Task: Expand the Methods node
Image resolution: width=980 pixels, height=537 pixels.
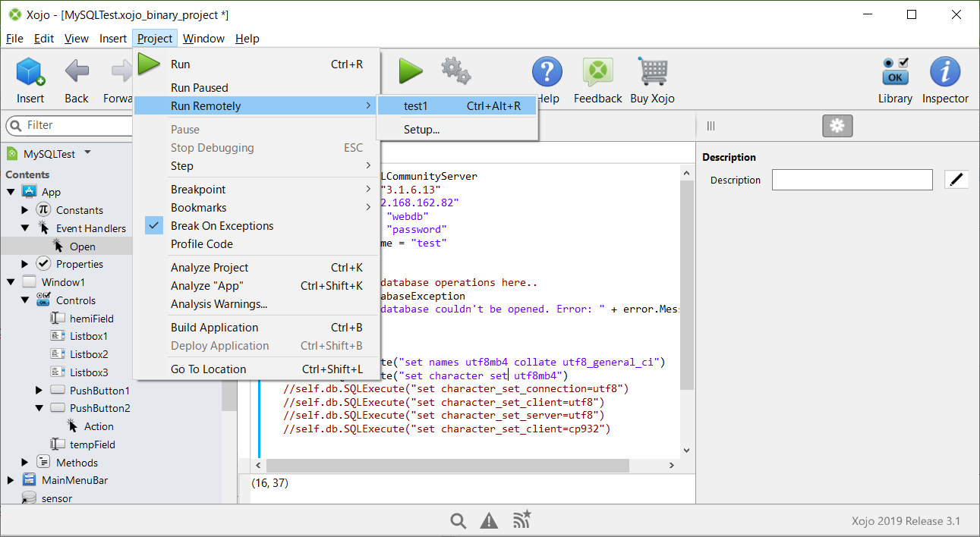Action: click(x=25, y=463)
